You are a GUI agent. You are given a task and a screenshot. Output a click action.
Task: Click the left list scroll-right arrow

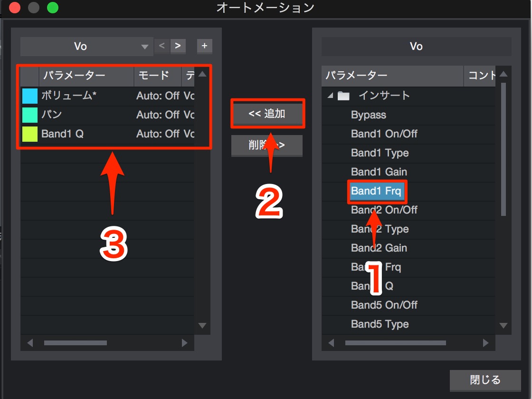pyautogui.click(x=185, y=343)
